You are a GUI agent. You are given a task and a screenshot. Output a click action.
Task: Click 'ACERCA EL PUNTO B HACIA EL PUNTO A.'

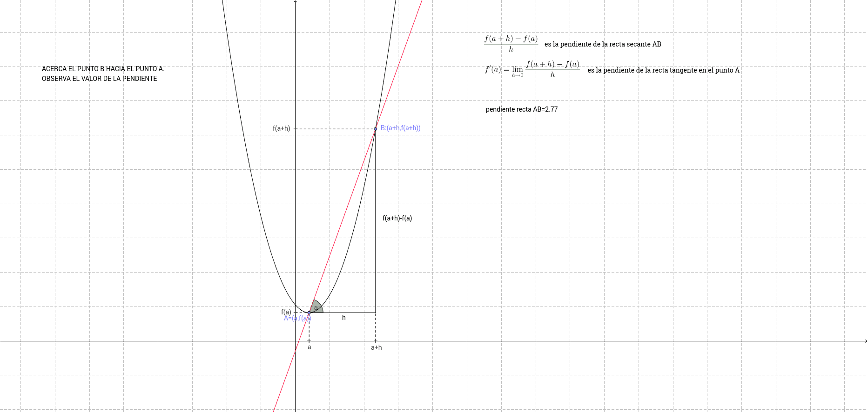(x=103, y=69)
